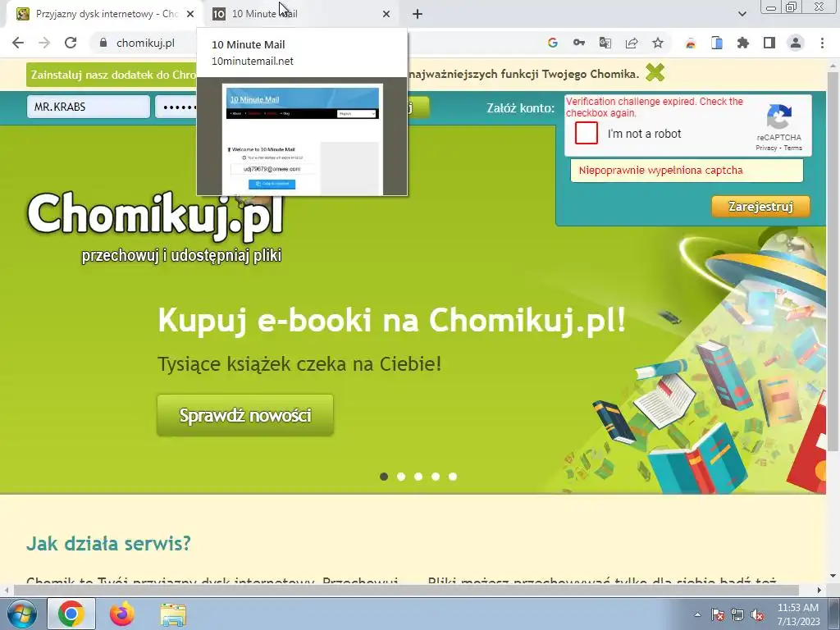Select the fourth carousel dot

pyautogui.click(x=436, y=477)
